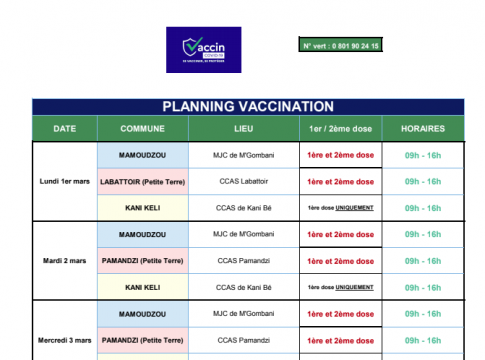Click MAMOUDZOU cell under Lundi 1er mars
Viewport: 485px width, 360px height.
(143, 155)
